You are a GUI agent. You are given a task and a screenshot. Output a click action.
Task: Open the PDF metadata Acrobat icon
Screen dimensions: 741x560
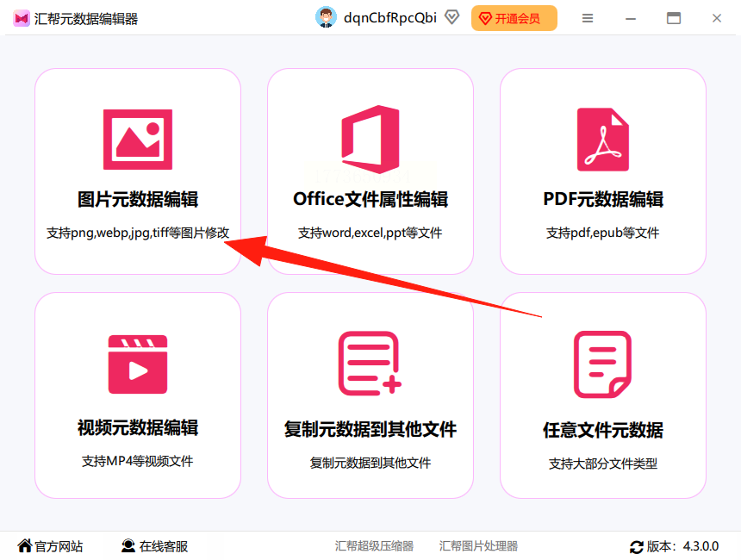click(x=603, y=140)
